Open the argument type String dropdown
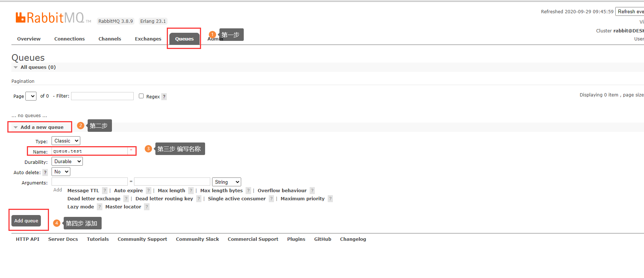This screenshot has height=278, width=644. pos(226,182)
